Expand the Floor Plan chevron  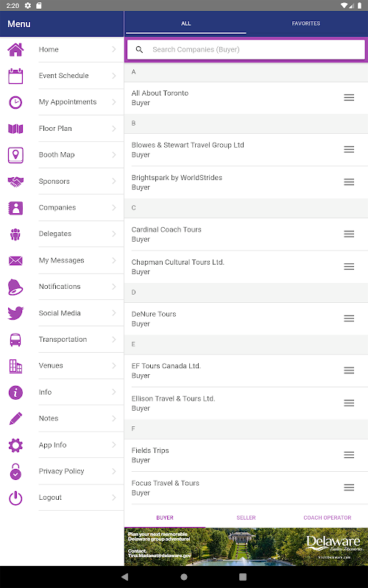(x=114, y=129)
